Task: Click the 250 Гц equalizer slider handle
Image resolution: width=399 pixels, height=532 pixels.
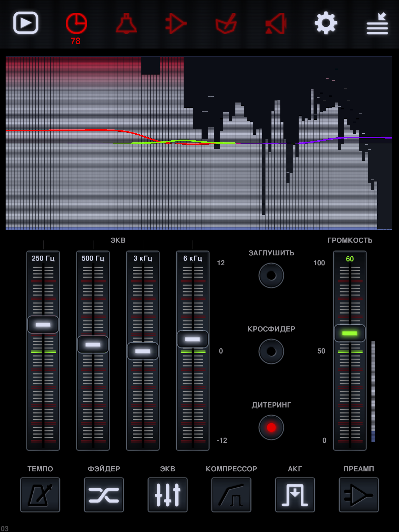Action: tap(43, 325)
